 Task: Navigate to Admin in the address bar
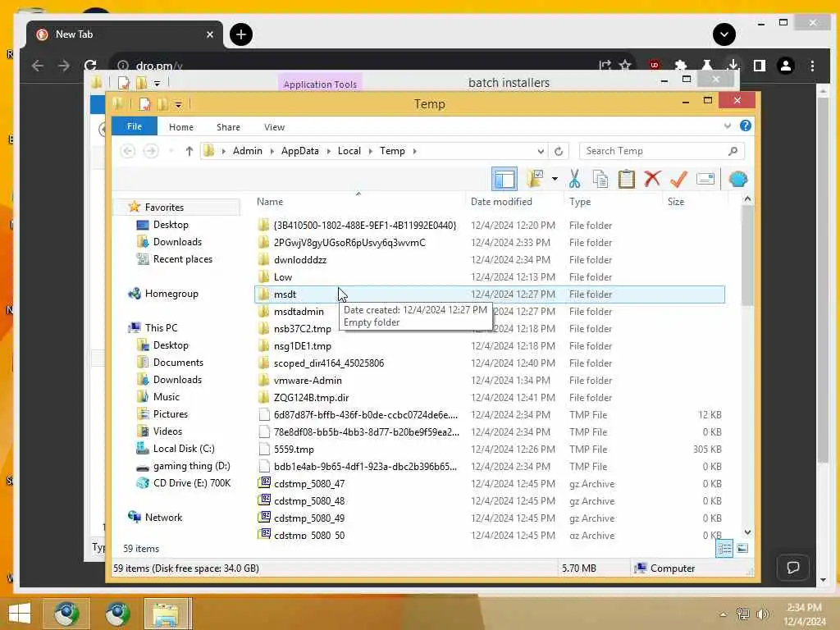[248, 151]
